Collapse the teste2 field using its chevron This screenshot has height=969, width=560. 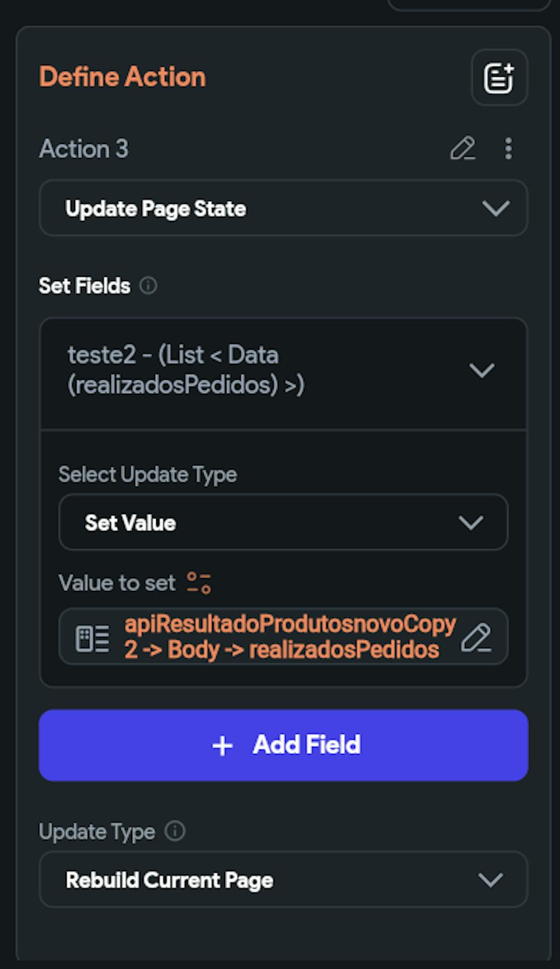click(482, 370)
